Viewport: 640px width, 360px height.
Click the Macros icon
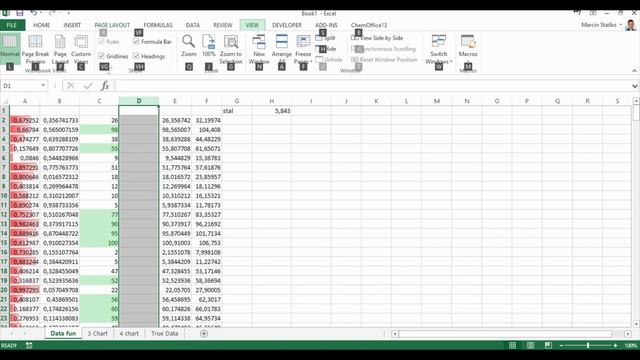(468, 42)
